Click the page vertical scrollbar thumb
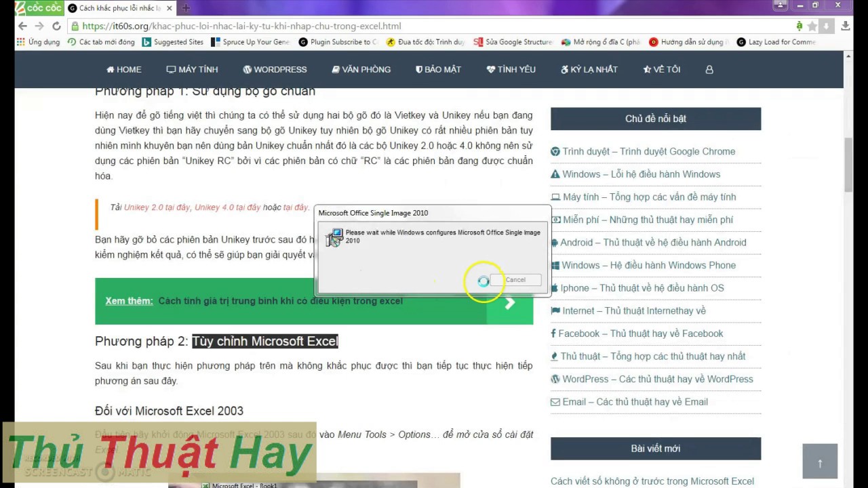Image resolution: width=868 pixels, height=488 pixels. tap(848, 165)
